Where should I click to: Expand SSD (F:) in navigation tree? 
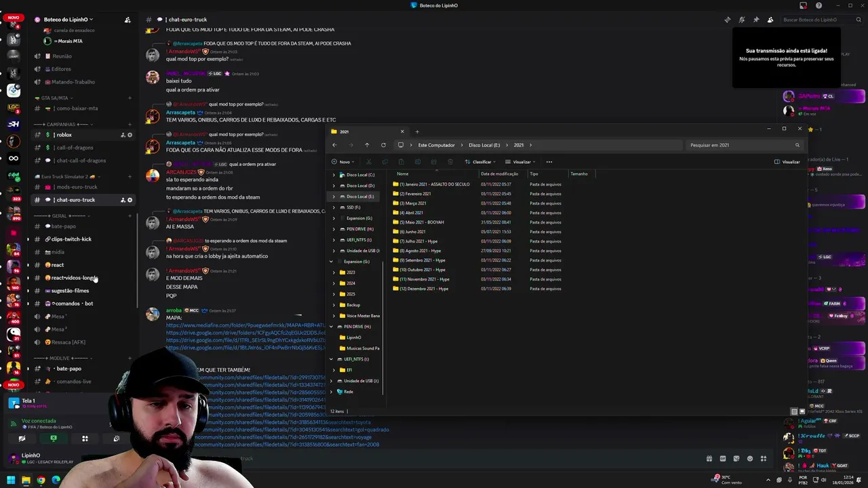coord(333,207)
